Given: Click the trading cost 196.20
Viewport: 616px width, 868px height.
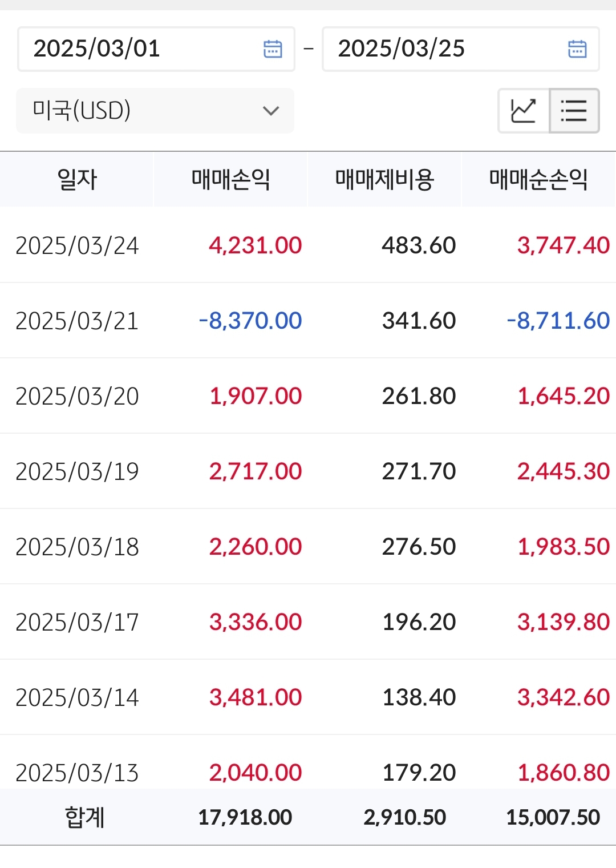Looking at the screenshot, I should (419, 622).
